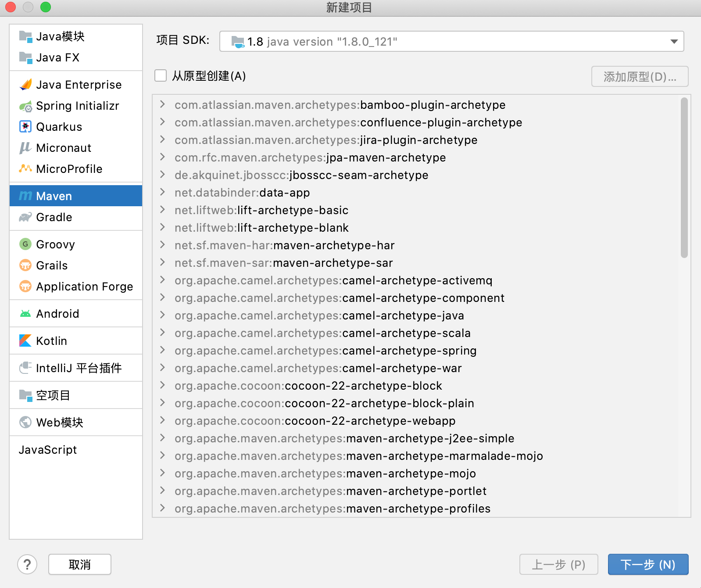This screenshot has height=588, width=701.
Task: Select the Java模块 folder icon
Action: pyautogui.click(x=25, y=36)
